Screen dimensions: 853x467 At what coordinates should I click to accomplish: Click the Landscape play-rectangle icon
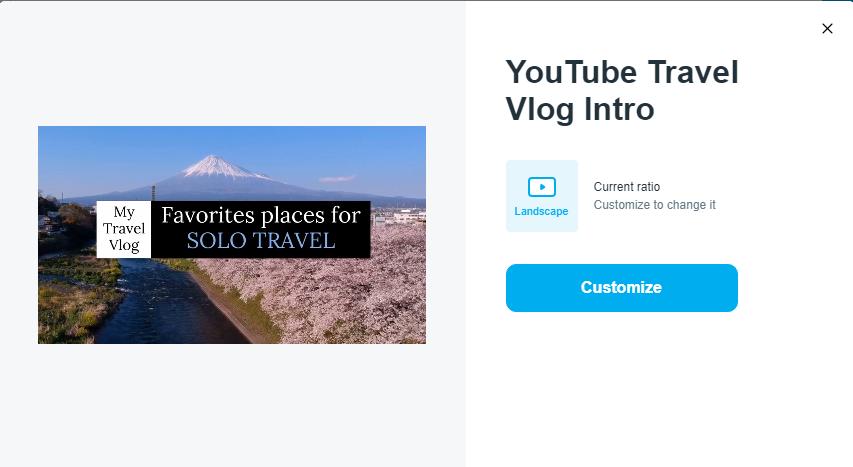coord(541,187)
